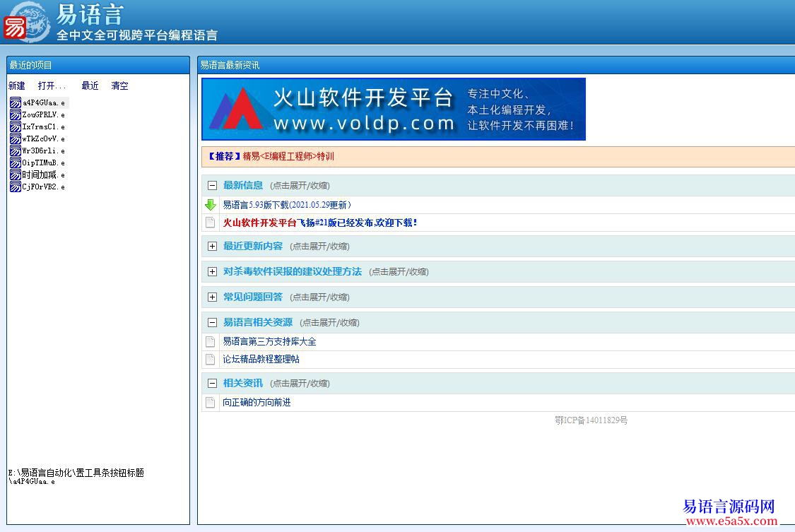Image resolution: width=795 pixels, height=532 pixels.
Task: Open recent project Wr3D6rli.e
Action: click(x=43, y=151)
